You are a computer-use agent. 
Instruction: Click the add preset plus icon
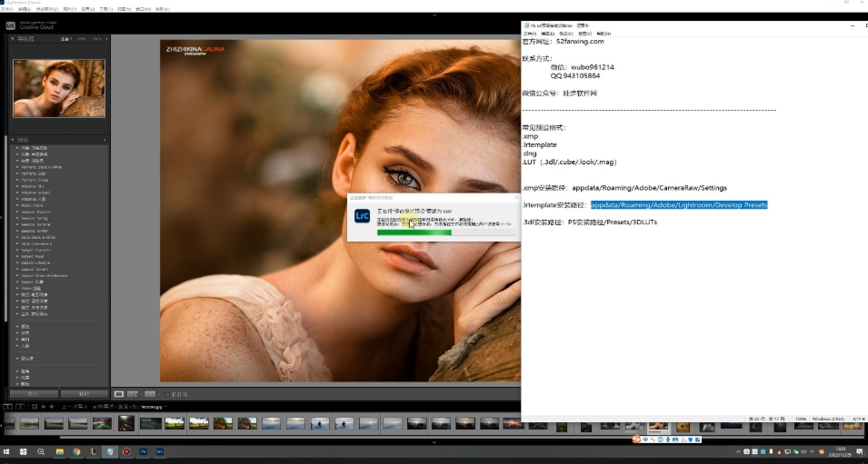coord(105,141)
